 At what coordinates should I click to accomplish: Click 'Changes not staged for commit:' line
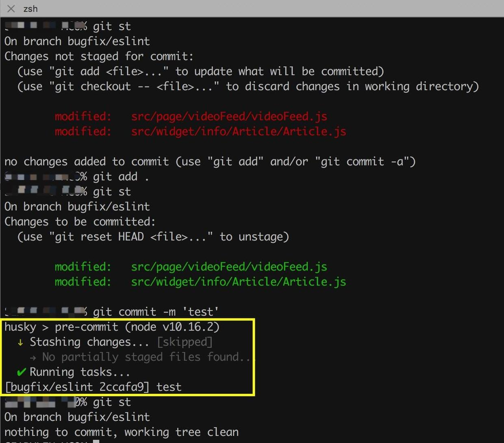[x=99, y=56]
